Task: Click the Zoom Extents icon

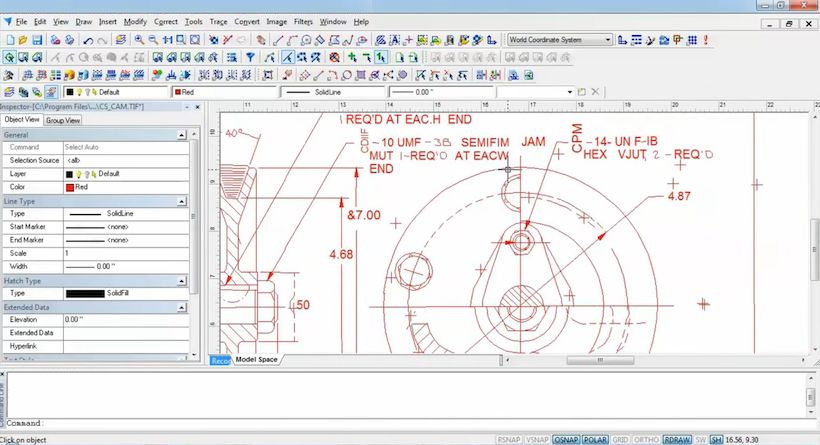Action: click(195, 40)
